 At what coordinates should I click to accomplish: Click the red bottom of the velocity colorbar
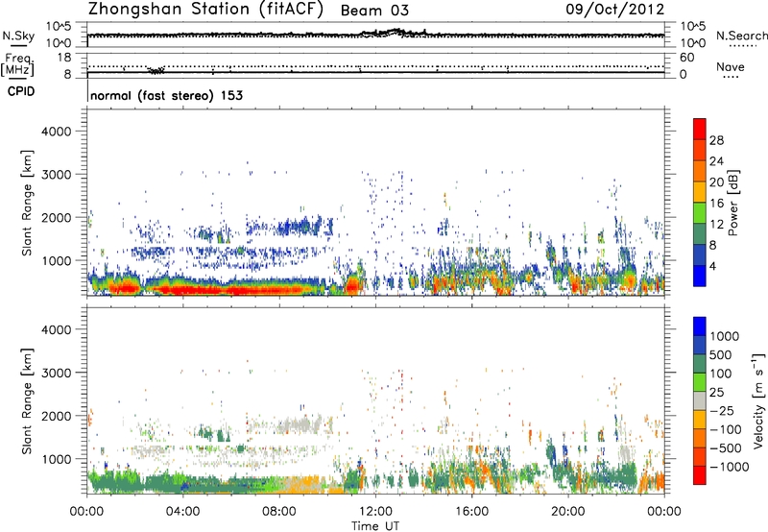700,475
